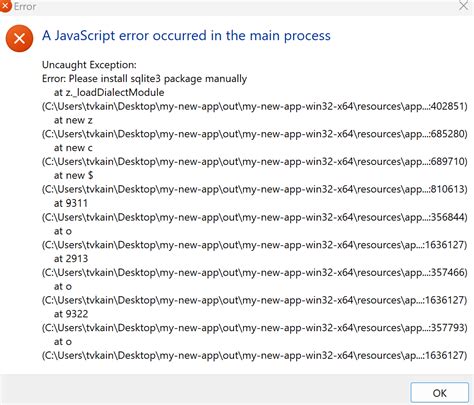Screen dimensions: 474x405
Task: Select the path line ending in :356844
Action: click(255, 217)
